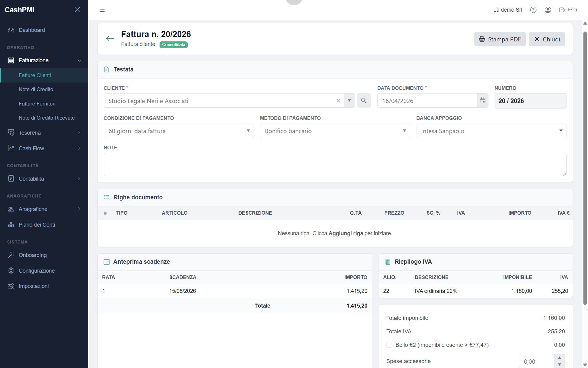Viewport: 588px width, 368px height.
Task: Click the help question mark icon
Action: pyautogui.click(x=533, y=10)
